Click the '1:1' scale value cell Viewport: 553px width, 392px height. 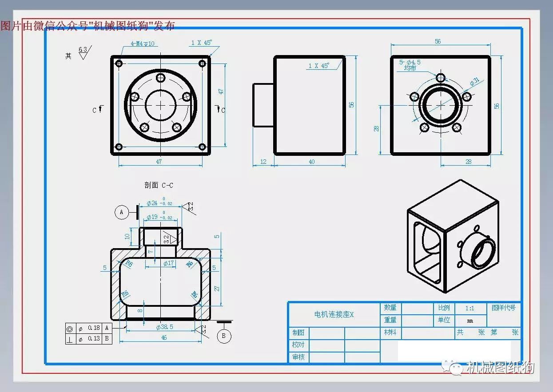click(470, 308)
